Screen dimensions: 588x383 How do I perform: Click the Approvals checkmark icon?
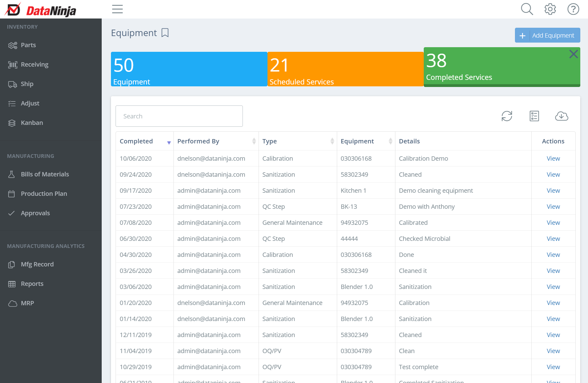[11, 213]
